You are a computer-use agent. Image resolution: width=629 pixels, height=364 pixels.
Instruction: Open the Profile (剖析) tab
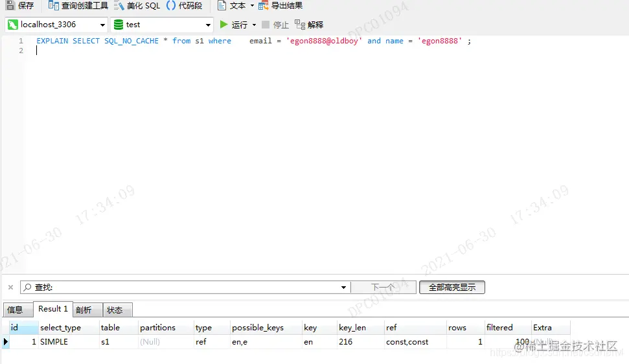pyautogui.click(x=87, y=310)
